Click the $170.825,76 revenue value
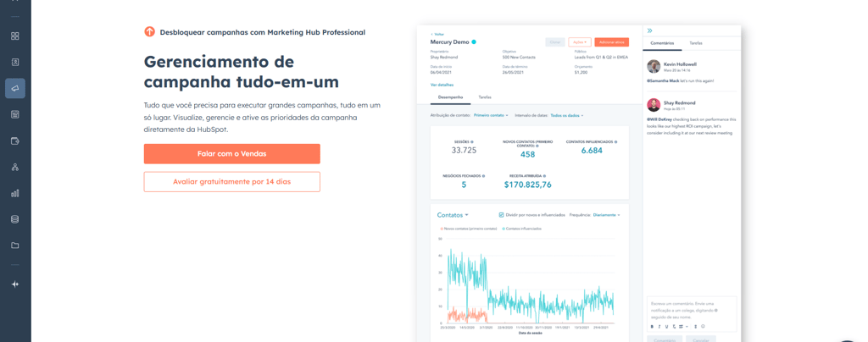 (x=527, y=185)
